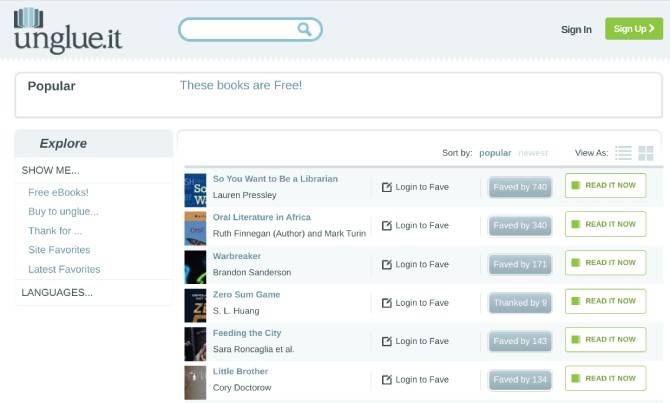Screen dimensions: 670x403
Task: Click the Faved by 340 badge
Action: 520,226
